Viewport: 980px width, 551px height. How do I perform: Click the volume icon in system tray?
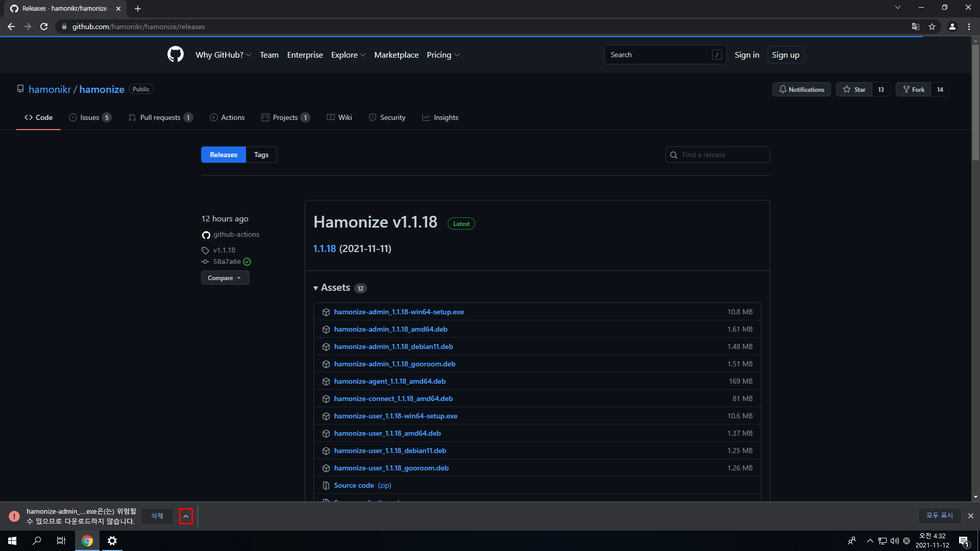[x=895, y=541]
